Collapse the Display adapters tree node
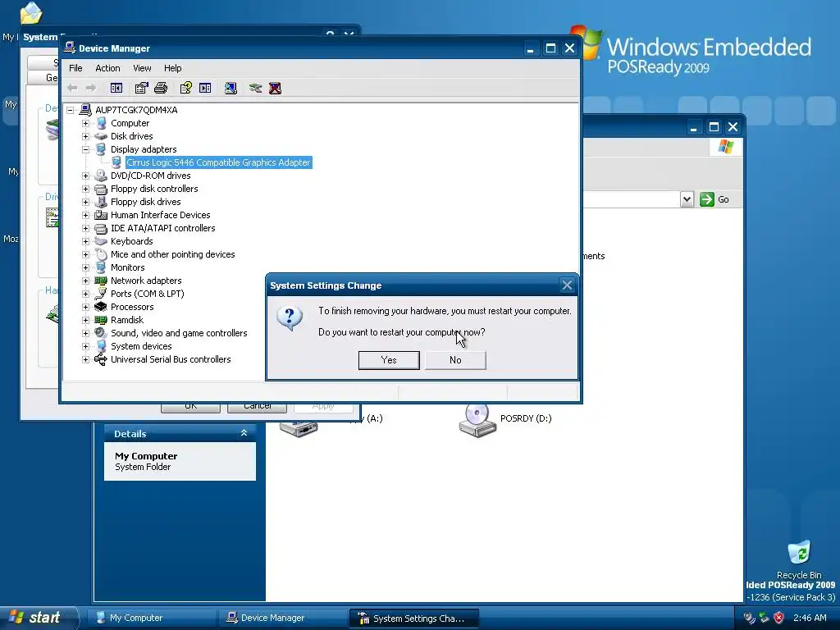The height and width of the screenshot is (630, 840). [85, 149]
